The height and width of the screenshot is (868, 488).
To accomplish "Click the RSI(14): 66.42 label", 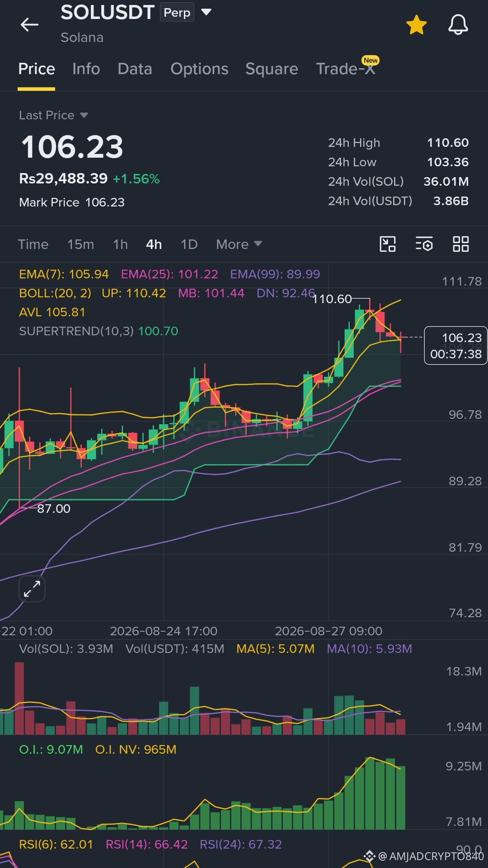I will (146, 845).
